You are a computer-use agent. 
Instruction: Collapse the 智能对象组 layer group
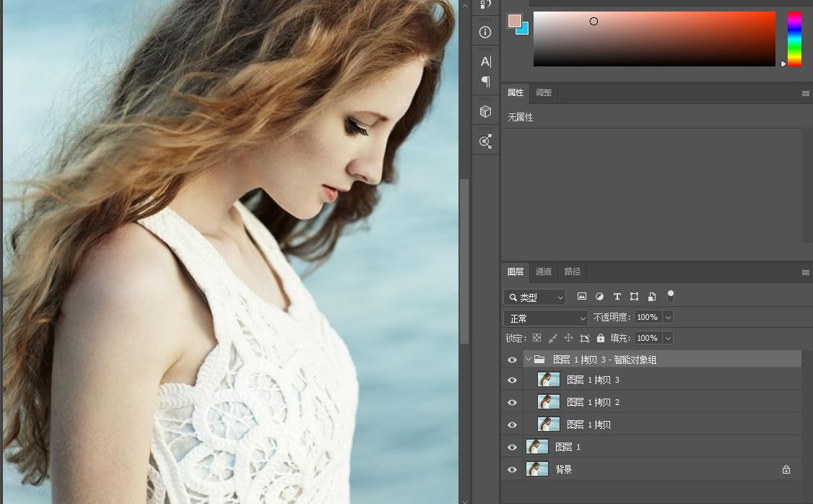[x=529, y=359]
